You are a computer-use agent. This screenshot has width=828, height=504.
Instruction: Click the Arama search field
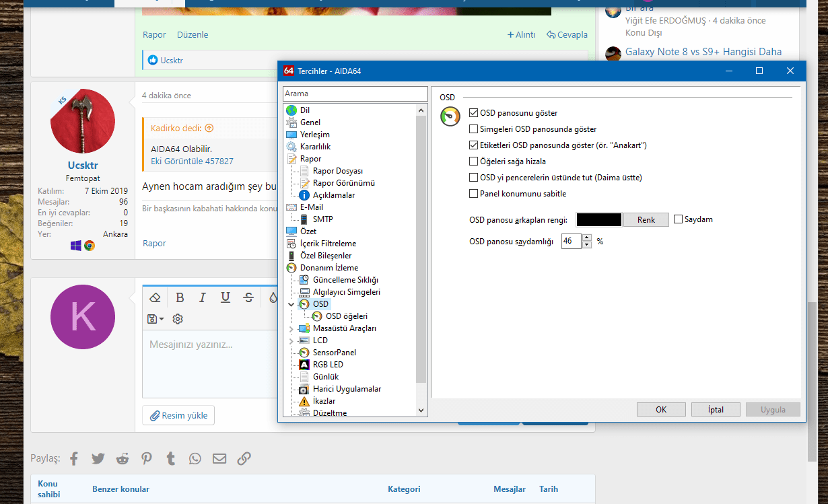355,94
